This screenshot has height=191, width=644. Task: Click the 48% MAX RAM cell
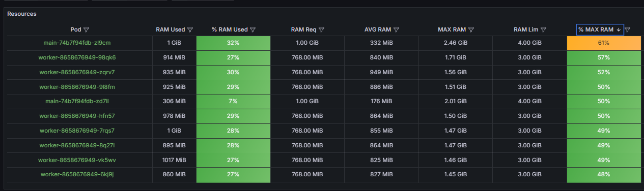(x=604, y=175)
